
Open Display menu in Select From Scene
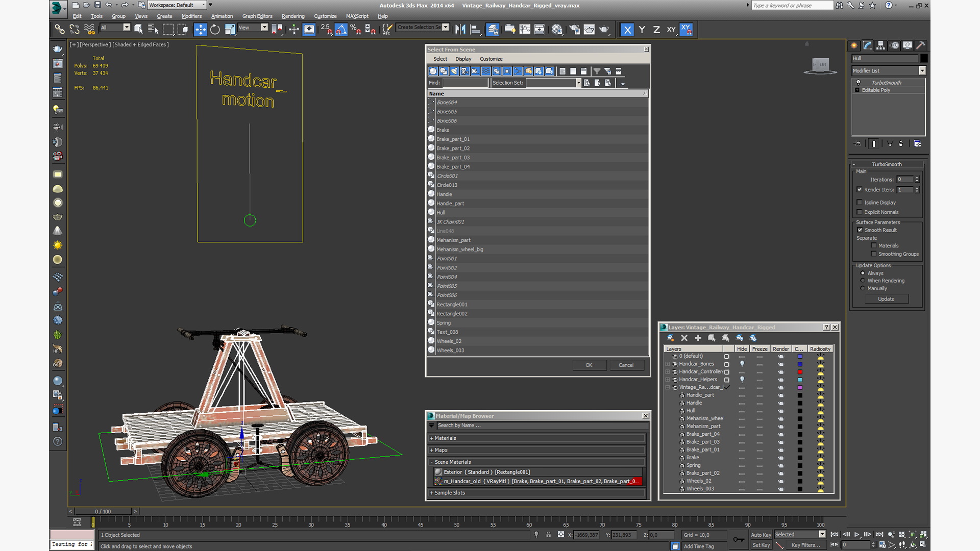[x=463, y=59]
